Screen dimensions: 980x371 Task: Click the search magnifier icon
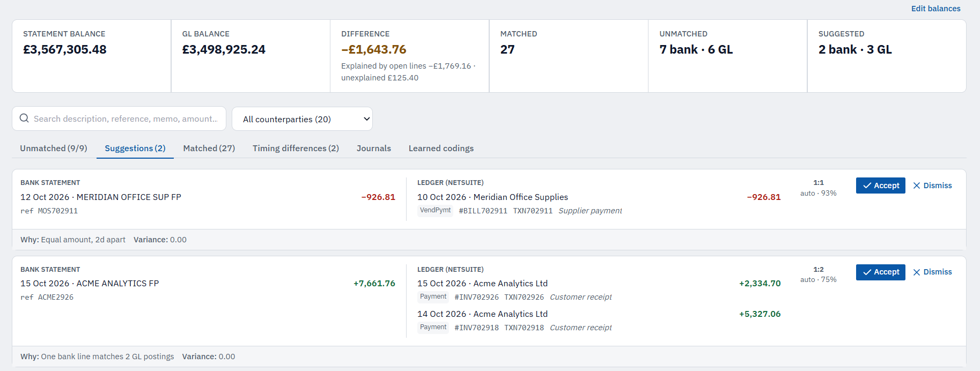[x=24, y=118]
